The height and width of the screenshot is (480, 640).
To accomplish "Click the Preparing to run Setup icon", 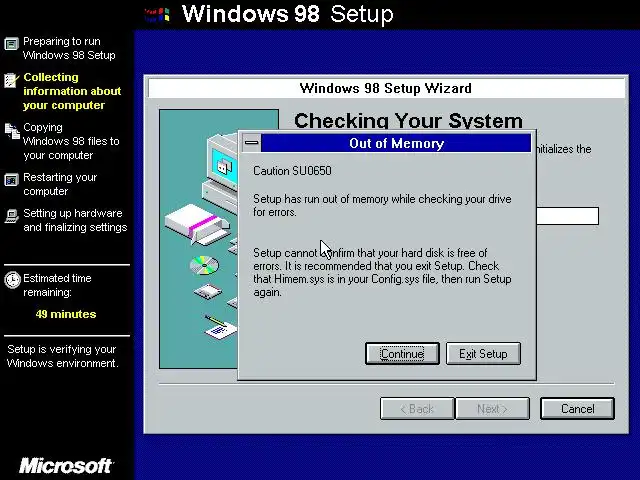I will point(11,44).
